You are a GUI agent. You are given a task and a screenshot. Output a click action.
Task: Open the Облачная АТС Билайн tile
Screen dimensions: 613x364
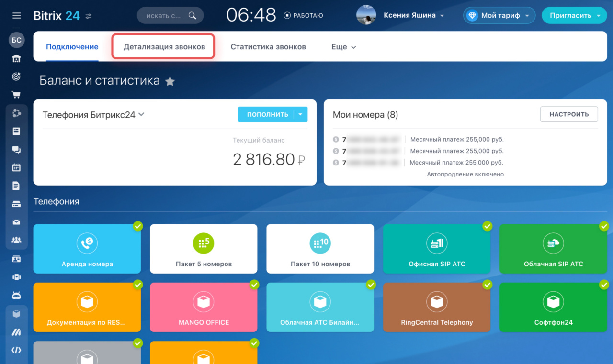click(320, 307)
